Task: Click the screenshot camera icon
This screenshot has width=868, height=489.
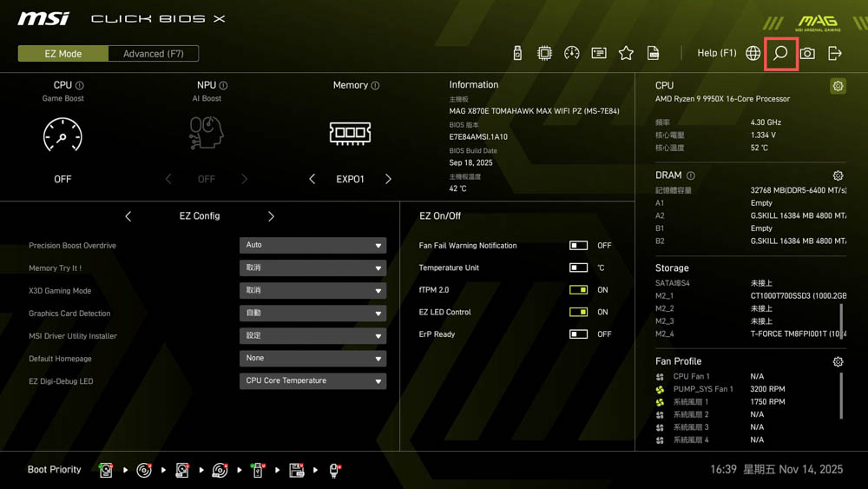Action: tap(807, 54)
